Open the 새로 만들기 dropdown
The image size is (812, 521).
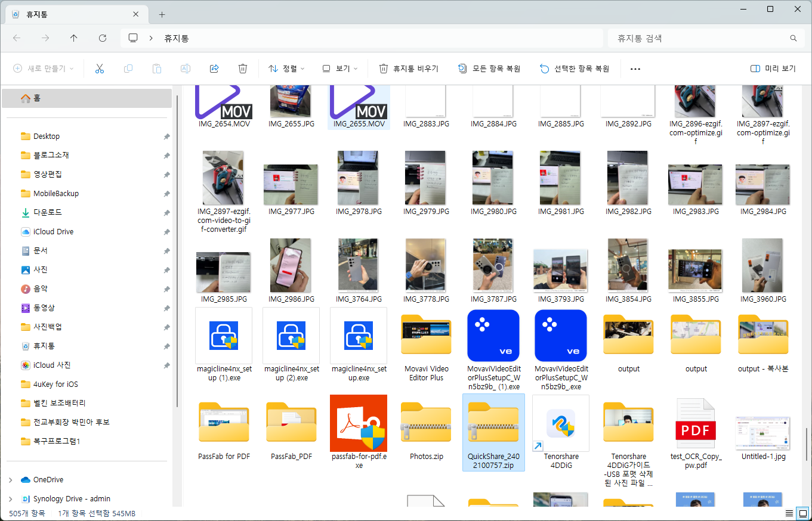(44, 69)
